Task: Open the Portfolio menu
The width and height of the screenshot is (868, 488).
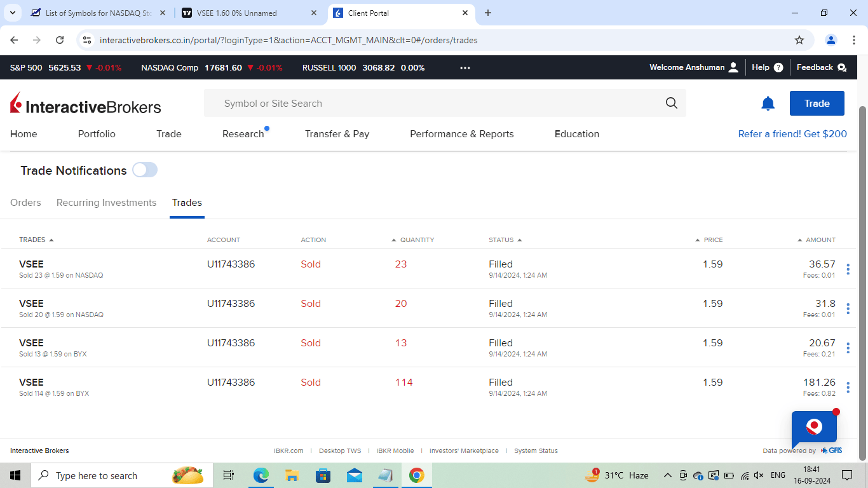Action: click(x=97, y=134)
